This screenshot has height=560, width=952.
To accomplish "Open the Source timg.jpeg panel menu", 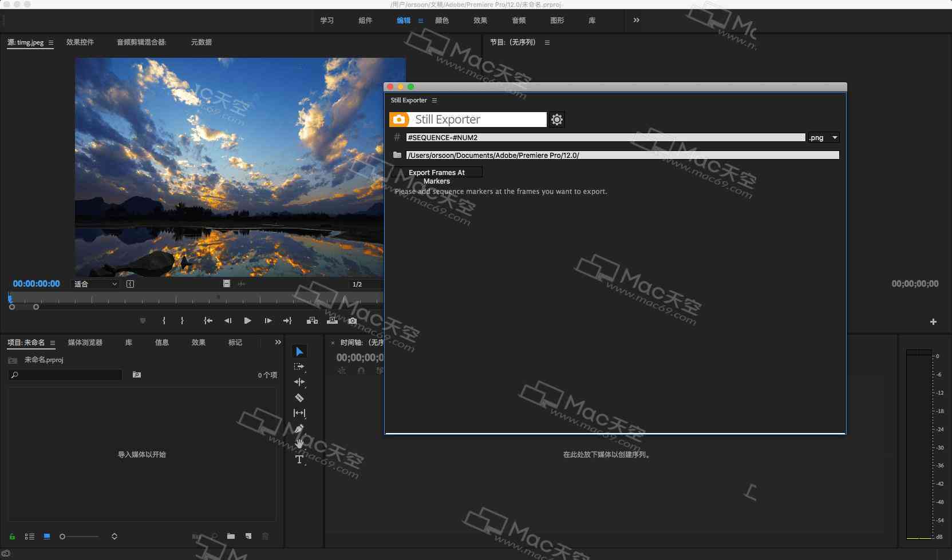I will click(x=51, y=42).
